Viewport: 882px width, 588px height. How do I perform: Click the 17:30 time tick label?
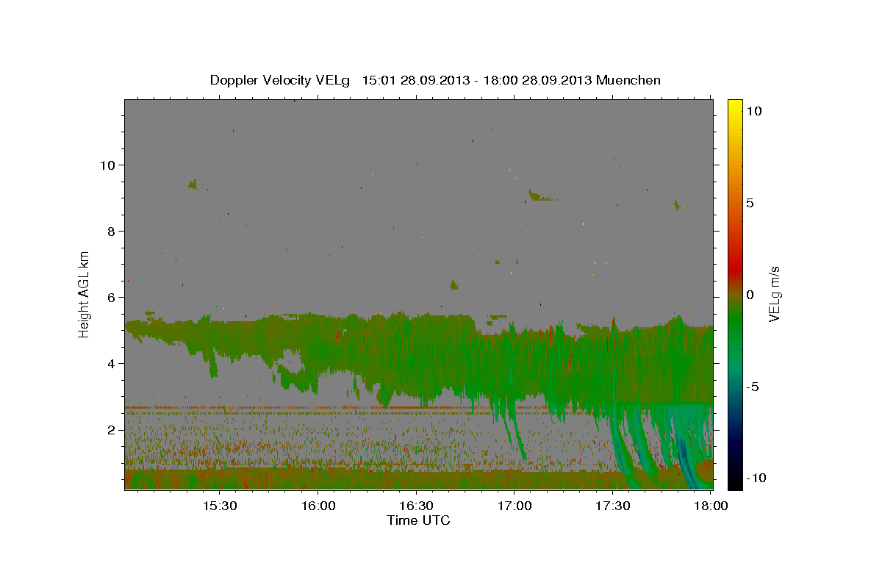(613, 506)
